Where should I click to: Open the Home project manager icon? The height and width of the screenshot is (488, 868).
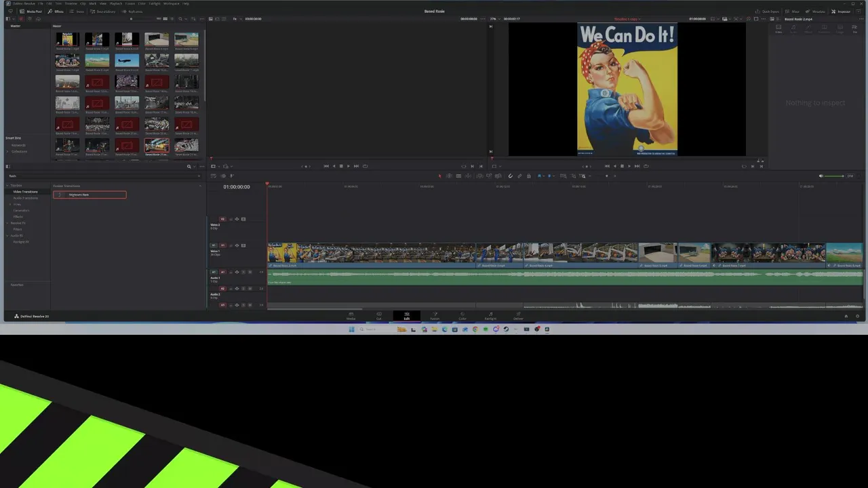tap(846, 316)
